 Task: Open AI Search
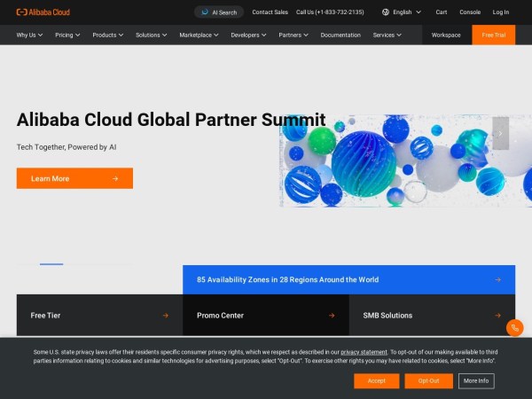(218, 12)
